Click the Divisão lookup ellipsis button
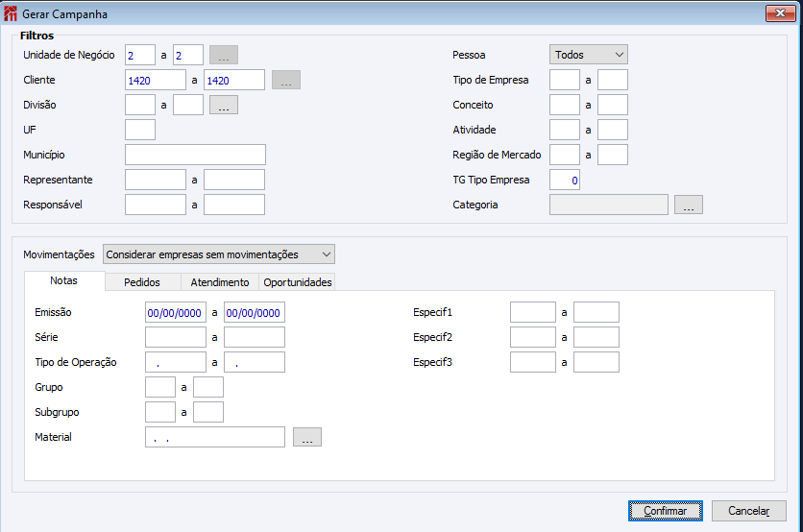This screenshot has width=803, height=532. pos(223,106)
